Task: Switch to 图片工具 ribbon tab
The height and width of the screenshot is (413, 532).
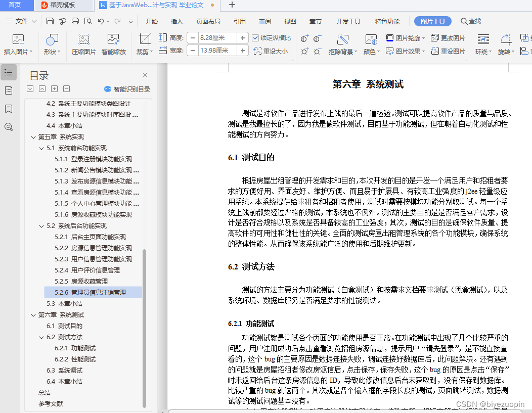Action: point(432,21)
